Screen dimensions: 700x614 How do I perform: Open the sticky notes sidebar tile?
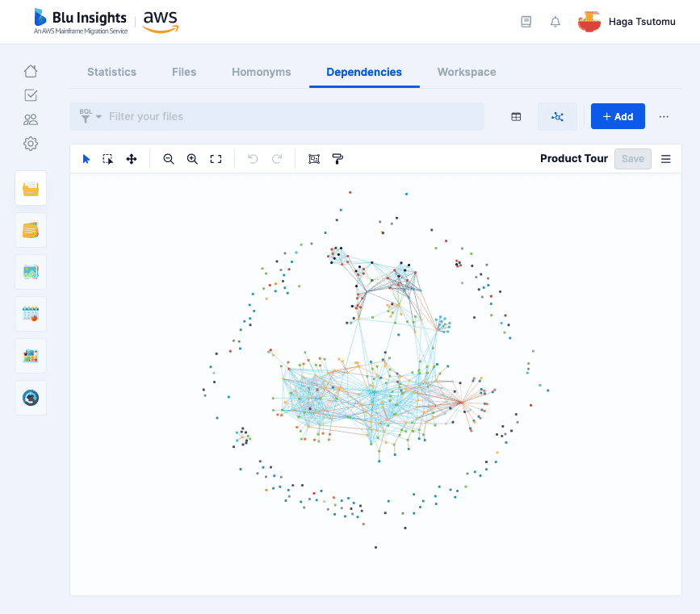coord(31,230)
